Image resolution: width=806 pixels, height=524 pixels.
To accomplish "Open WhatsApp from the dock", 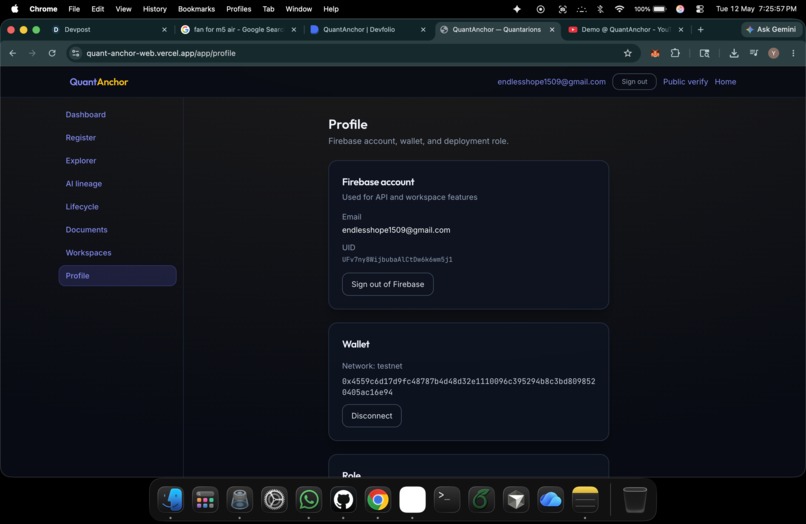I will [x=308, y=499].
